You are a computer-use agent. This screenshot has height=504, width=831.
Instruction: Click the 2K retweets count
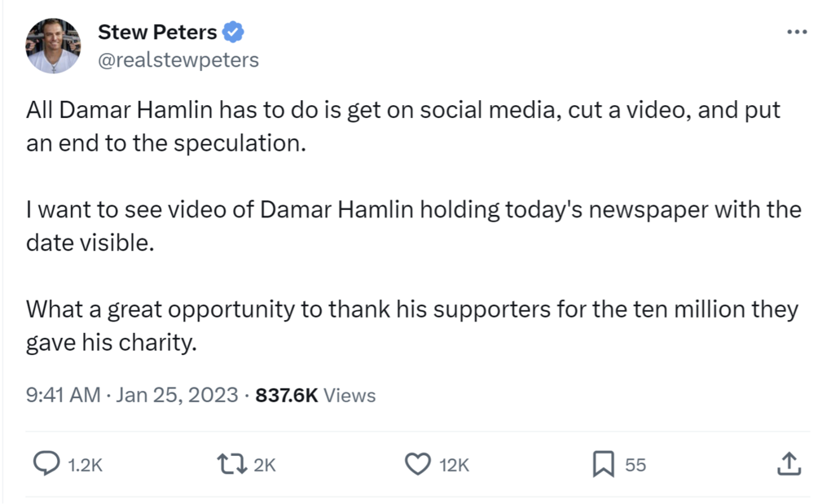tap(265, 465)
